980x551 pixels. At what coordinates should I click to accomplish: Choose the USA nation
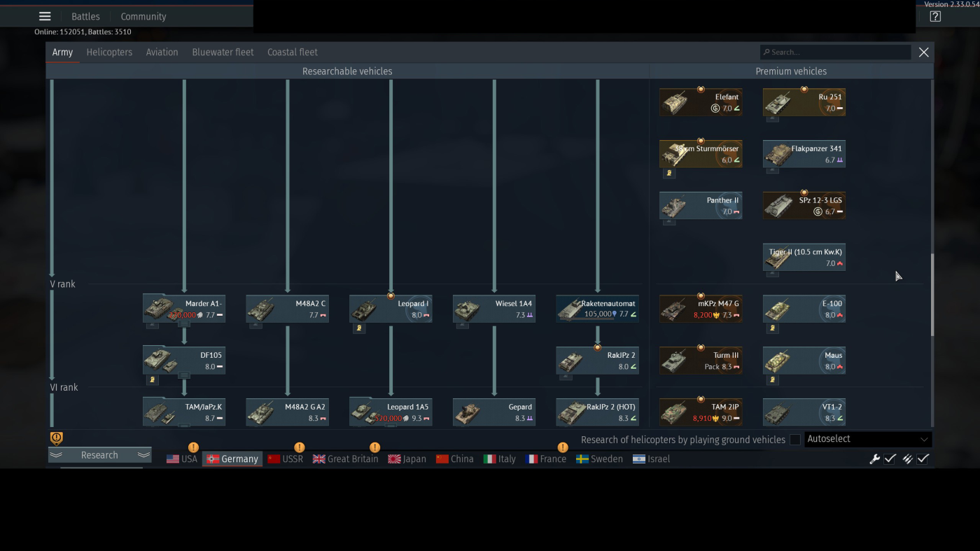click(x=182, y=459)
